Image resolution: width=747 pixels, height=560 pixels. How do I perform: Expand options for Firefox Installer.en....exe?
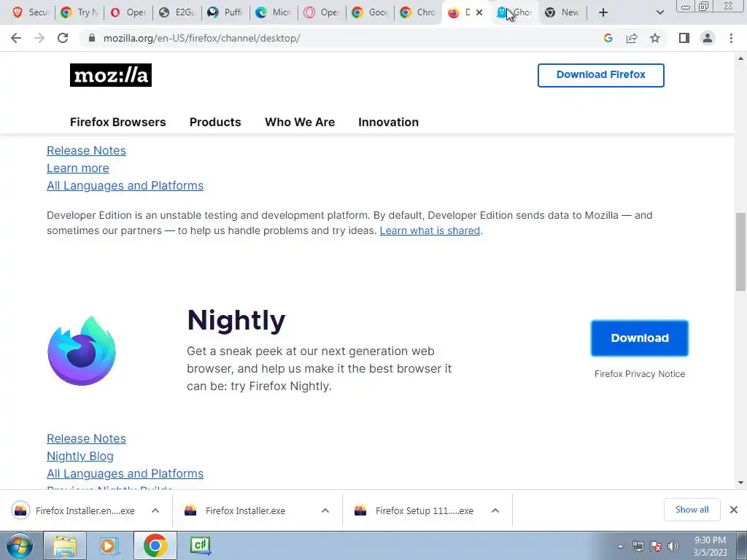(155, 510)
